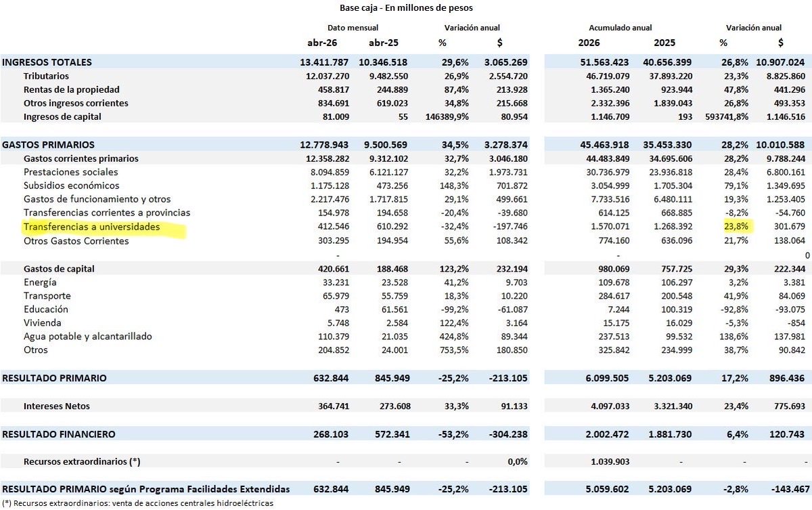Select Otros ingresos corrientes label
812x510 pixels.
coord(76,103)
